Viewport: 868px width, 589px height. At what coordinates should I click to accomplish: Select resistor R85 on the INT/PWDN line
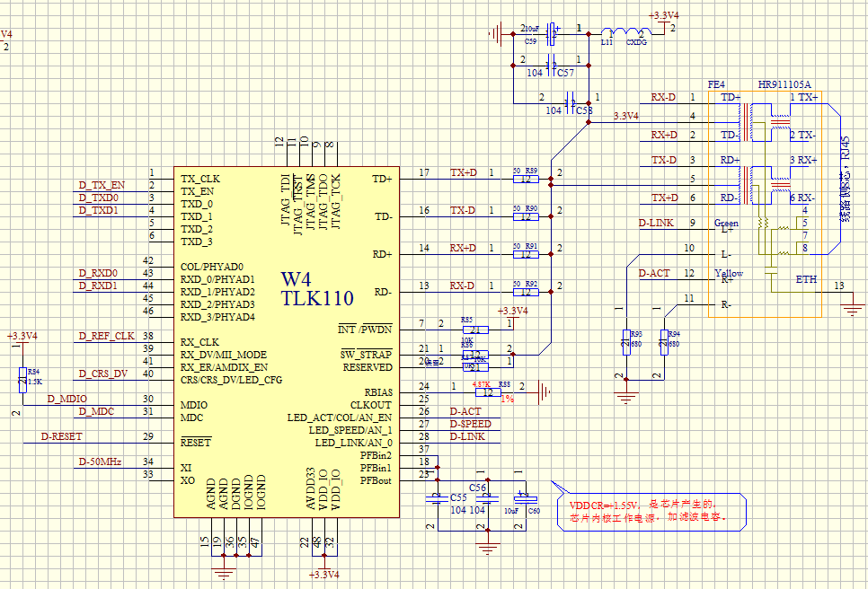pyautogui.click(x=475, y=330)
